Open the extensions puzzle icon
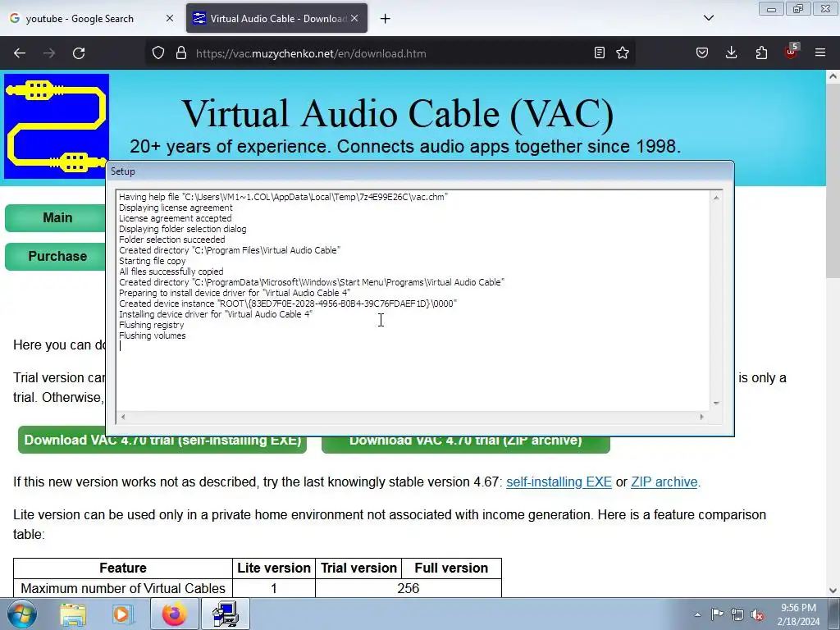This screenshot has width=840, height=630. (761, 52)
